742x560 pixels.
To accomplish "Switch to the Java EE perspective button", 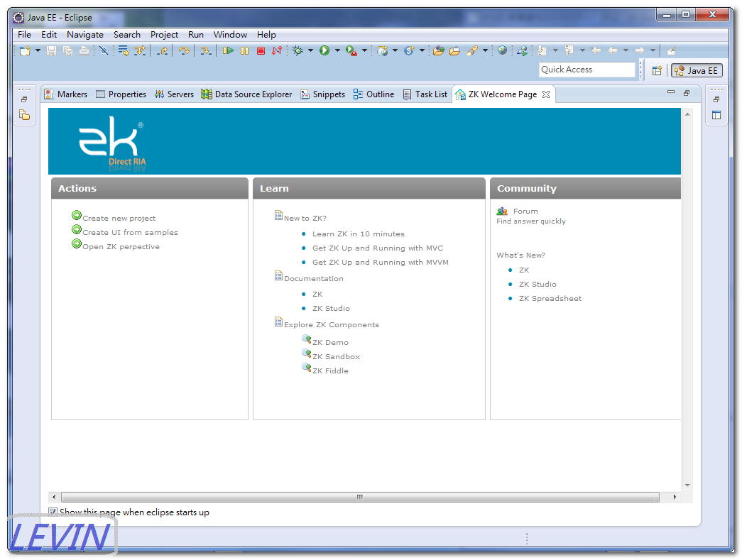I will (697, 70).
